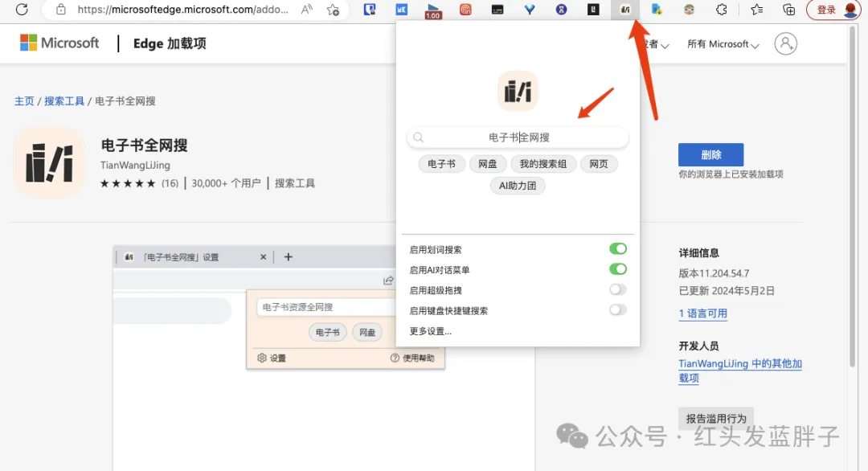
Task: Select the 网盘 chip in the popup
Action: tap(488, 164)
